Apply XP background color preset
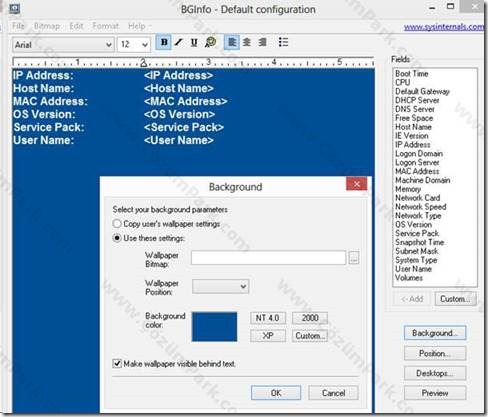This screenshot has height=417, width=488. (268, 336)
